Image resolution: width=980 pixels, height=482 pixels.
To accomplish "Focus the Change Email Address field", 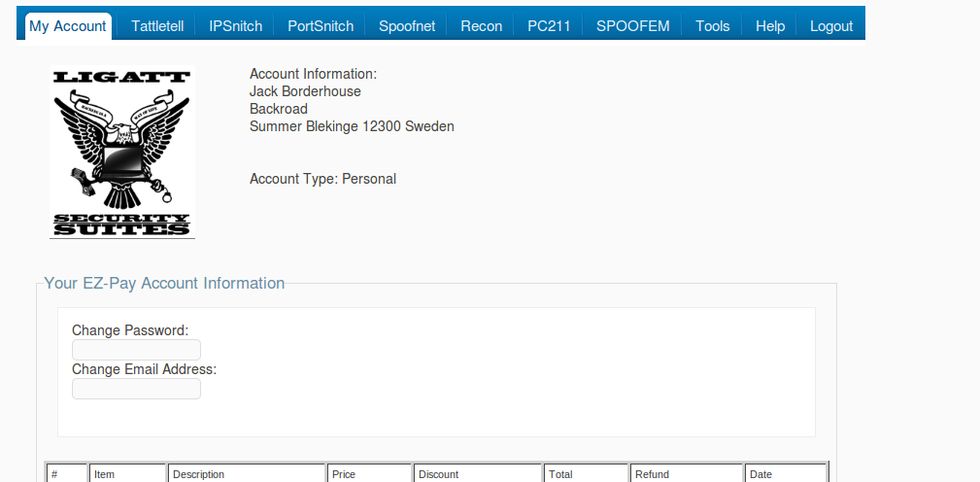I will (x=136, y=389).
